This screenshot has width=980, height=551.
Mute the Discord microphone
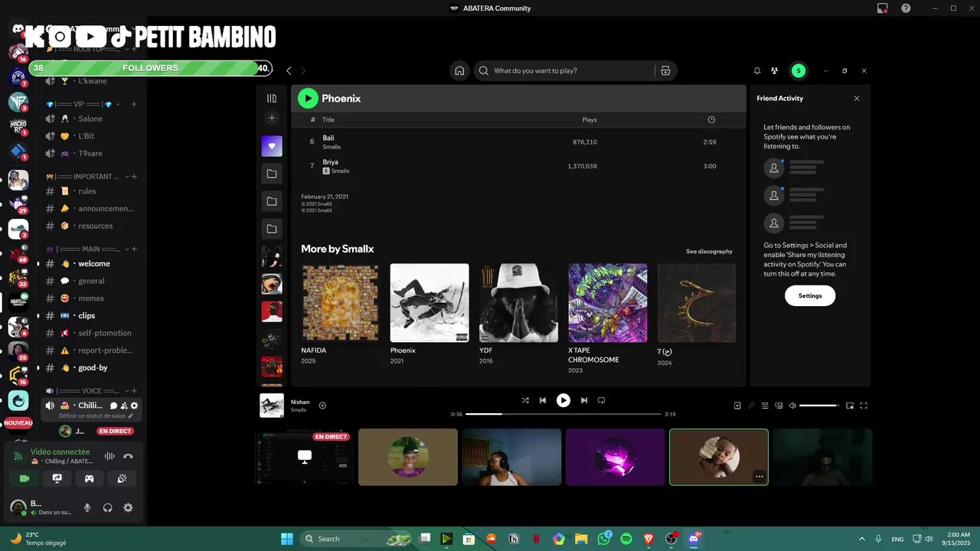click(87, 507)
